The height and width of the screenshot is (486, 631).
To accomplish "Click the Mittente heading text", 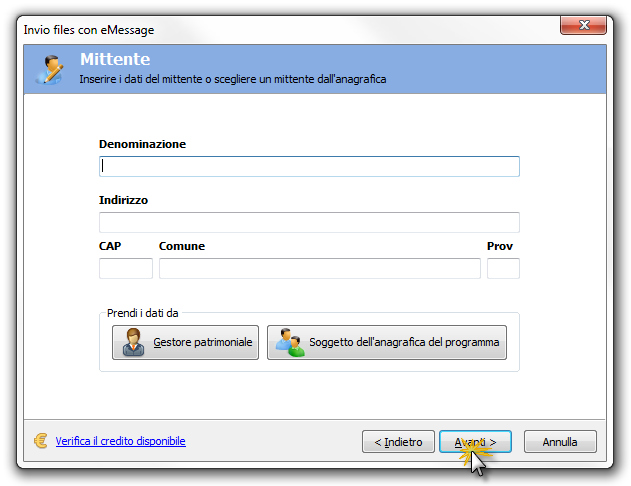I will [x=115, y=59].
